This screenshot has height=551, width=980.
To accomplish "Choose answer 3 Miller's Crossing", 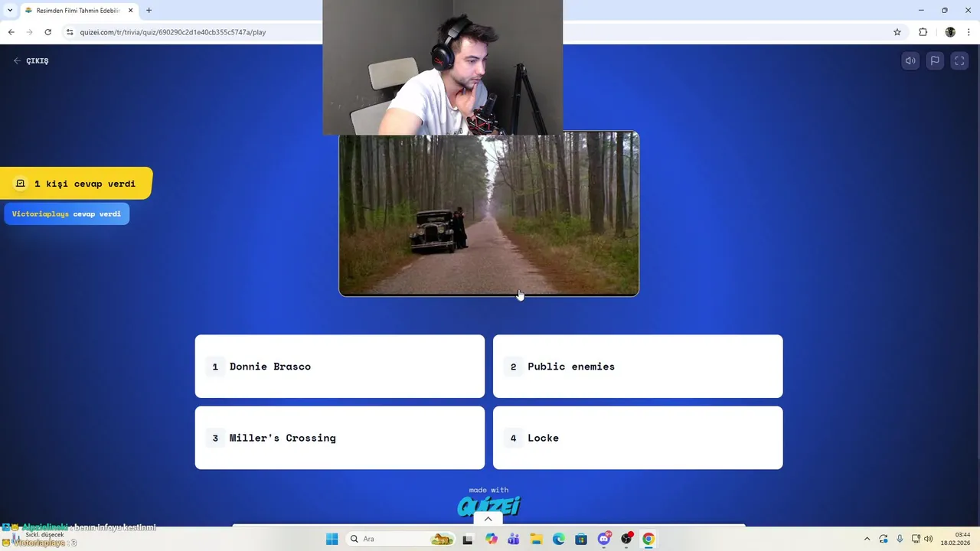I will (x=340, y=438).
